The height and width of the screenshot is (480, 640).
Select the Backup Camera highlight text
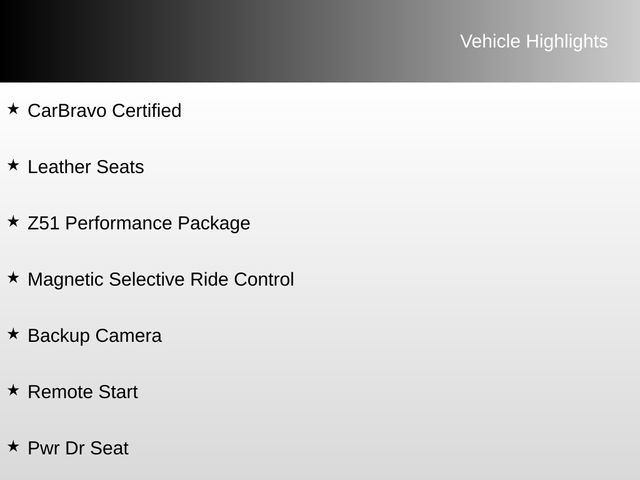tap(95, 336)
